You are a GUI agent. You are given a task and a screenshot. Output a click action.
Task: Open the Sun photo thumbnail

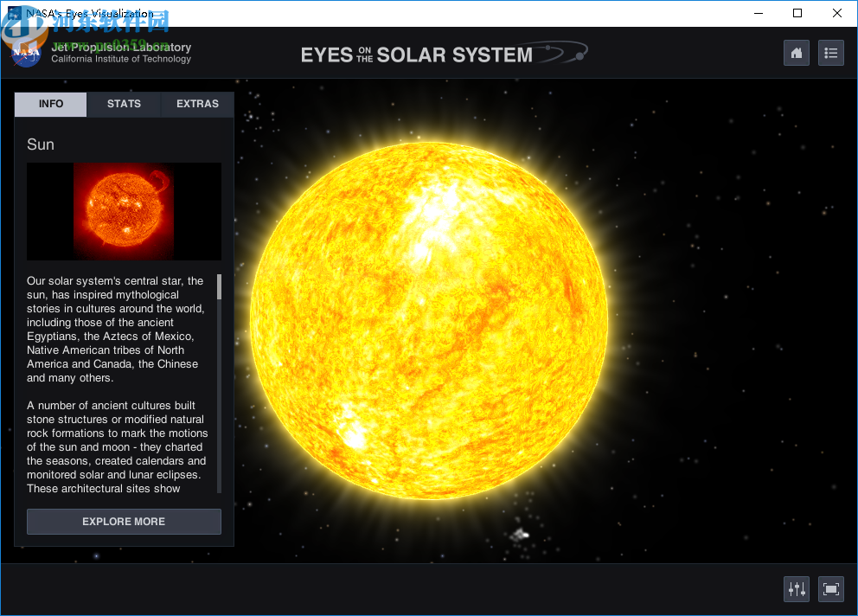click(124, 211)
